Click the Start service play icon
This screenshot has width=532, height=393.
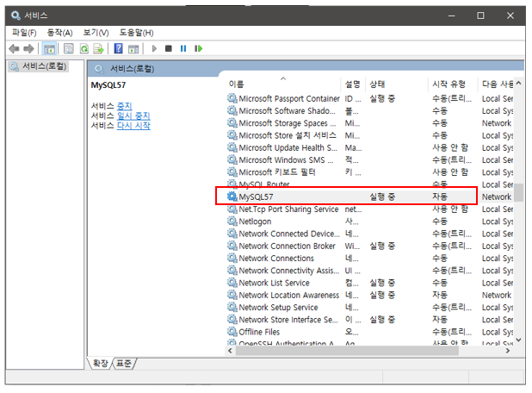[x=154, y=49]
